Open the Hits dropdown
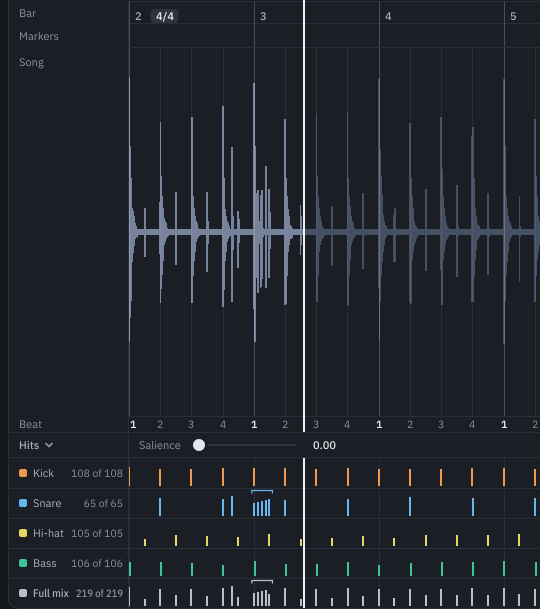540x609 pixels. pyautogui.click(x=36, y=445)
